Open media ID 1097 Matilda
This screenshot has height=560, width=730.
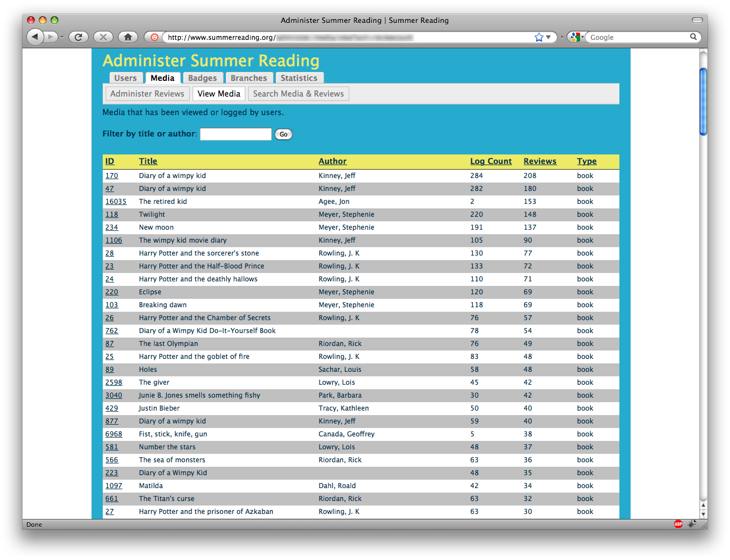click(x=113, y=486)
